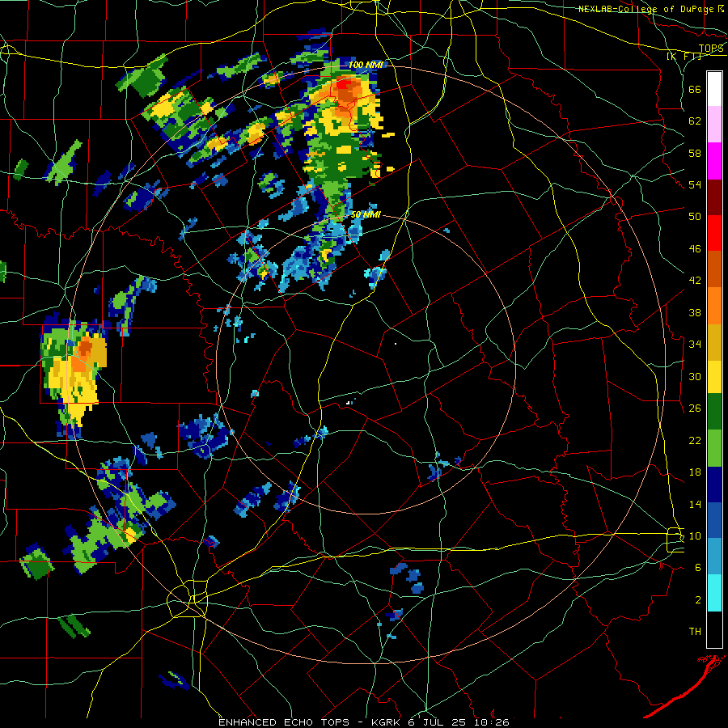Click the magenta swatch below 58
Viewport: 728px width, 728px height.
click(714, 161)
